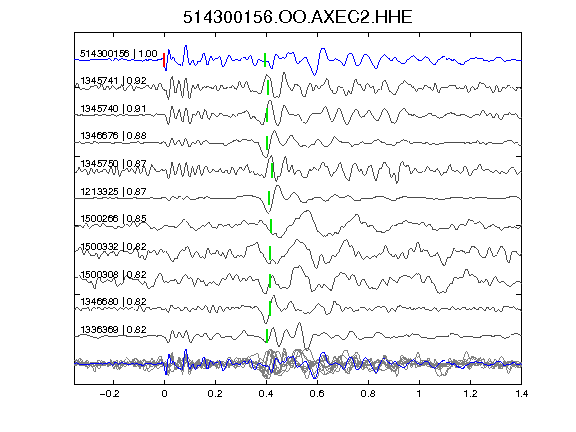Select the plot title 514300156.OO.AXEC2.HHE
The image size is (576, 432).
coord(298,17)
